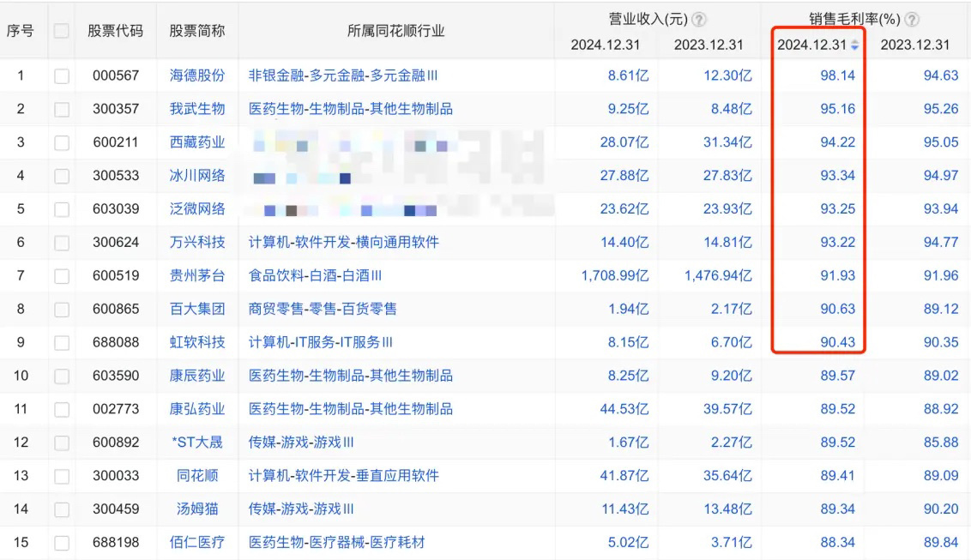Image resolution: width=971 pixels, height=560 pixels.
Task: Select the 所属同花顺行业 column header
Action: (x=395, y=31)
